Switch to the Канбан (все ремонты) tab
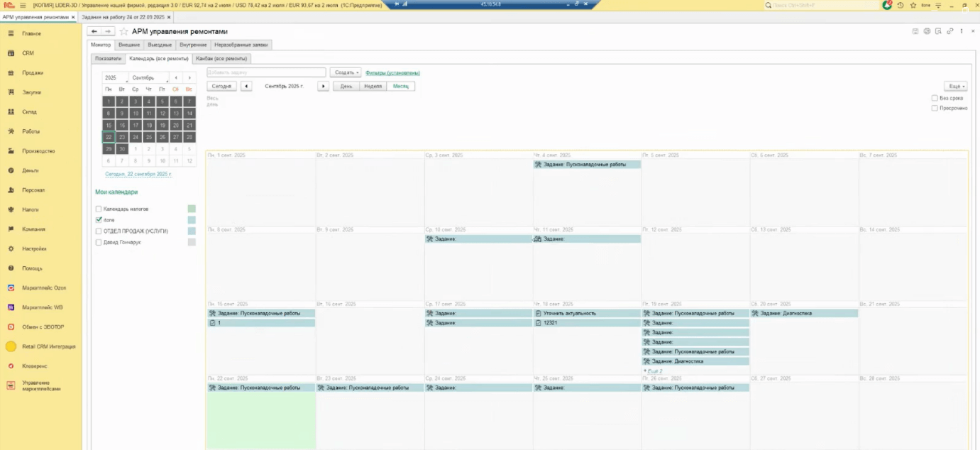Viewport: 980px width, 450px height. pos(222,58)
